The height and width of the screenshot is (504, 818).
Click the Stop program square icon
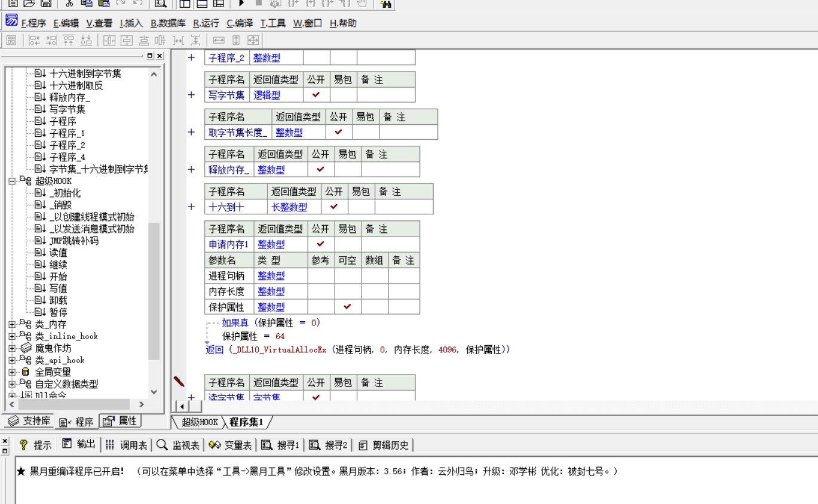[x=259, y=3]
